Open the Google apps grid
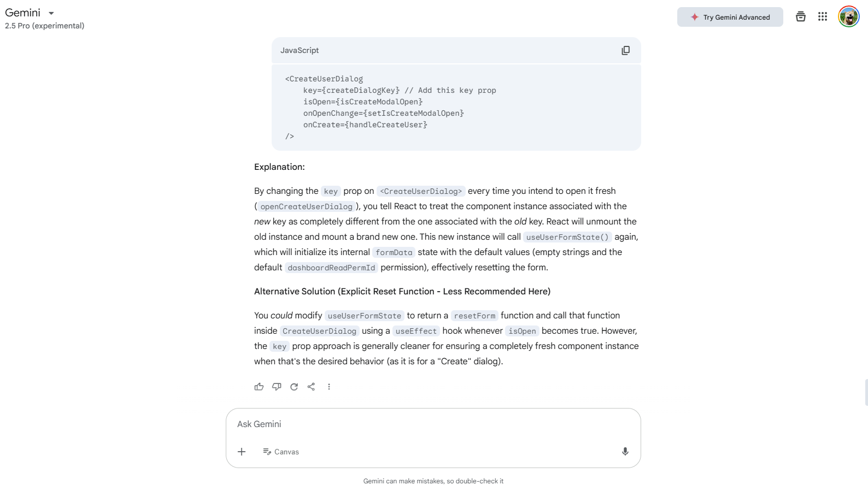Image resolution: width=868 pixels, height=485 pixels. [823, 17]
